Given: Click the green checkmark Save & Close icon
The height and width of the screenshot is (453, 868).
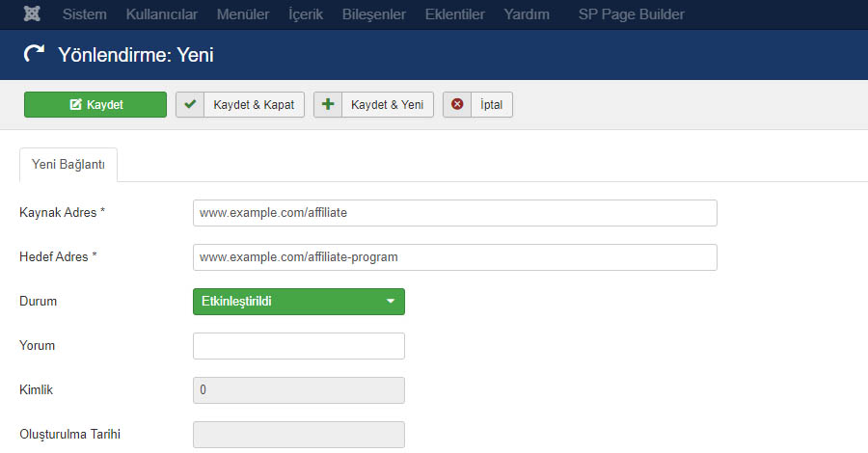Looking at the screenshot, I should (x=190, y=104).
